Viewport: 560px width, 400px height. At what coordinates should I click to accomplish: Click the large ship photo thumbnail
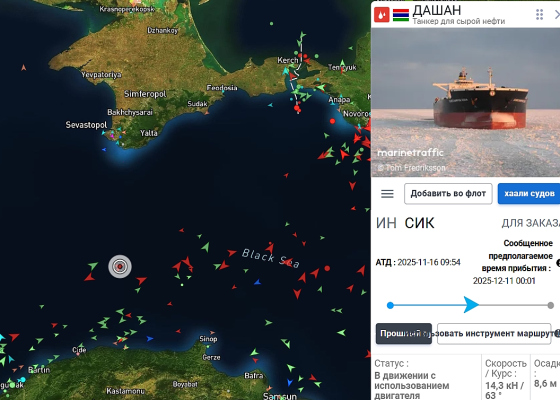(x=465, y=102)
